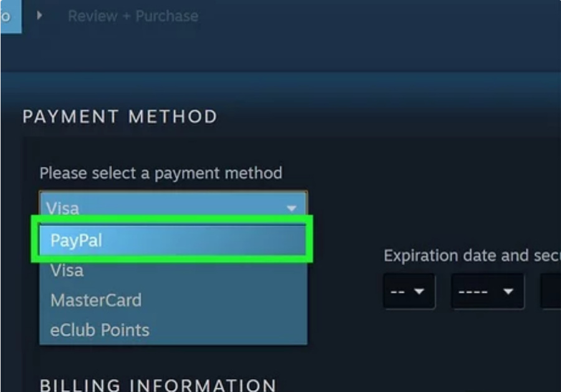Image resolution: width=561 pixels, height=392 pixels.
Task: Click the two-dash month placeholder text
Action: coord(397,292)
